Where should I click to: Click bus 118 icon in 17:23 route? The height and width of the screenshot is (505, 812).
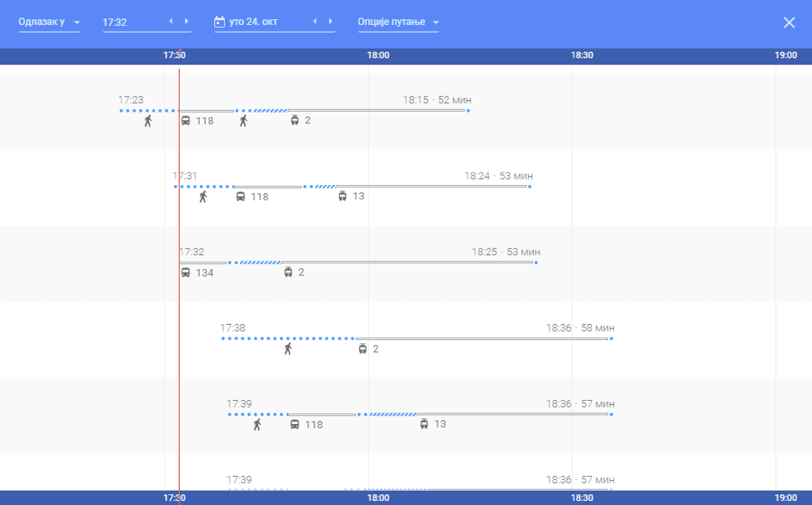[x=186, y=121]
